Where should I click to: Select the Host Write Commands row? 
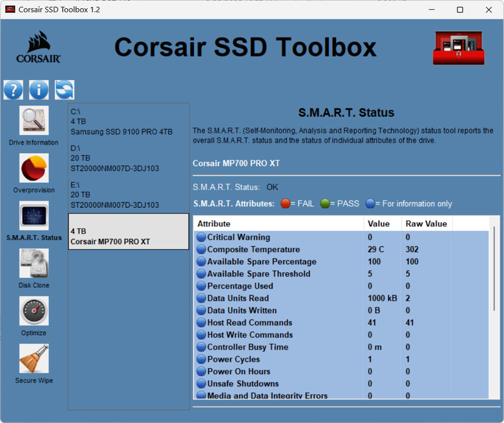(x=341, y=335)
